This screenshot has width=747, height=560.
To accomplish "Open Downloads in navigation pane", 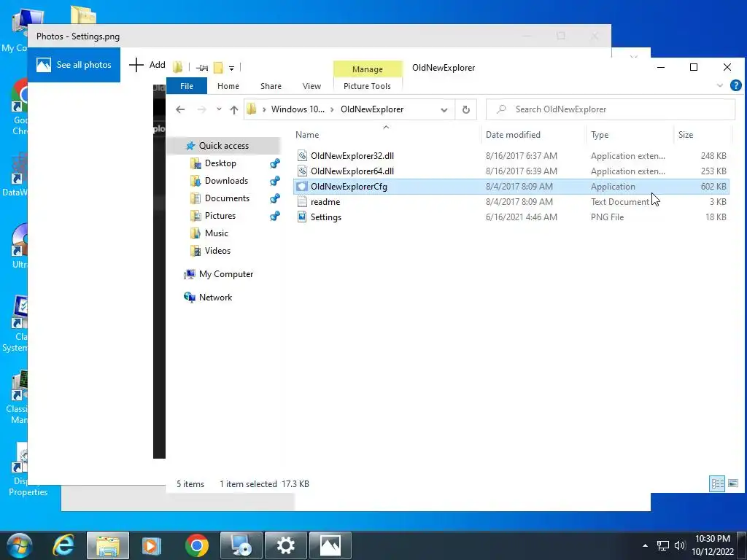I will click(x=226, y=181).
